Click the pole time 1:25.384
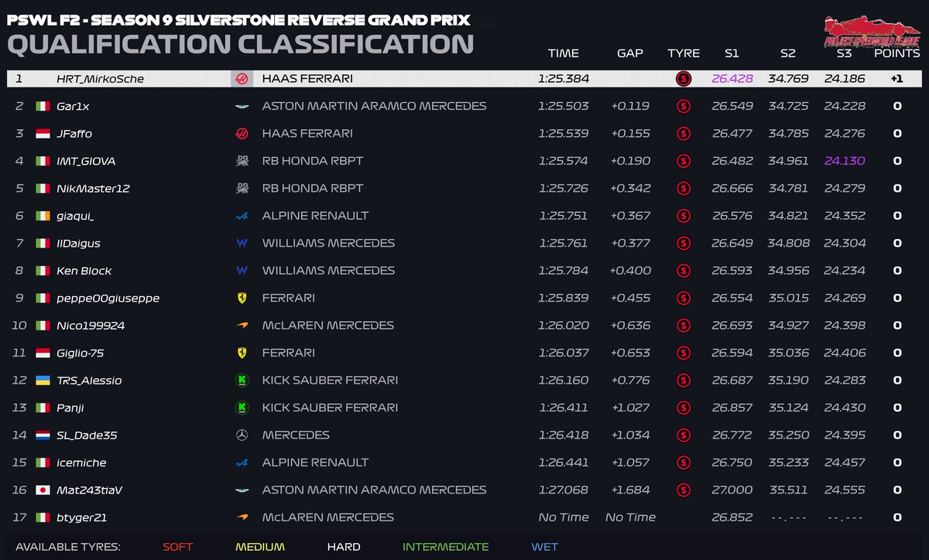The image size is (929, 560). [x=563, y=79]
